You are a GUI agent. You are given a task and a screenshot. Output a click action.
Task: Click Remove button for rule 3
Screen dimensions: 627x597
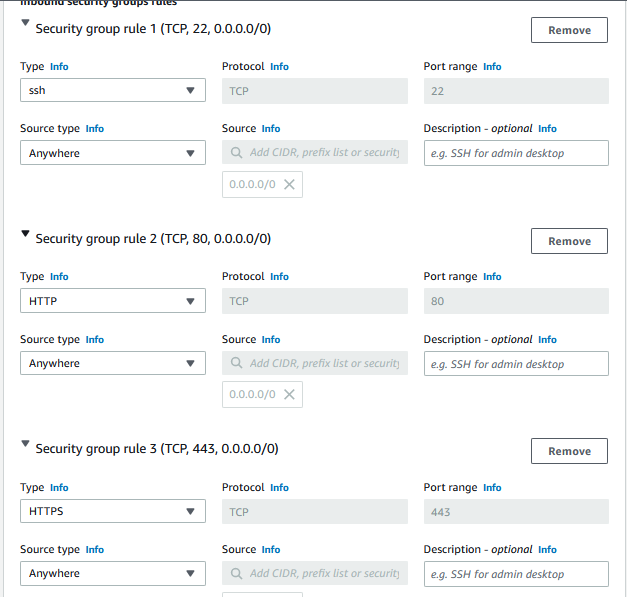pyautogui.click(x=569, y=451)
